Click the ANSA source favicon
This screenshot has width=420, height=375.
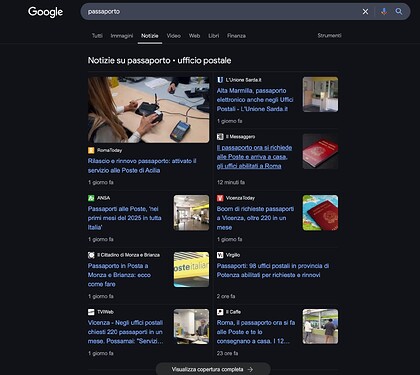[91, 198]
